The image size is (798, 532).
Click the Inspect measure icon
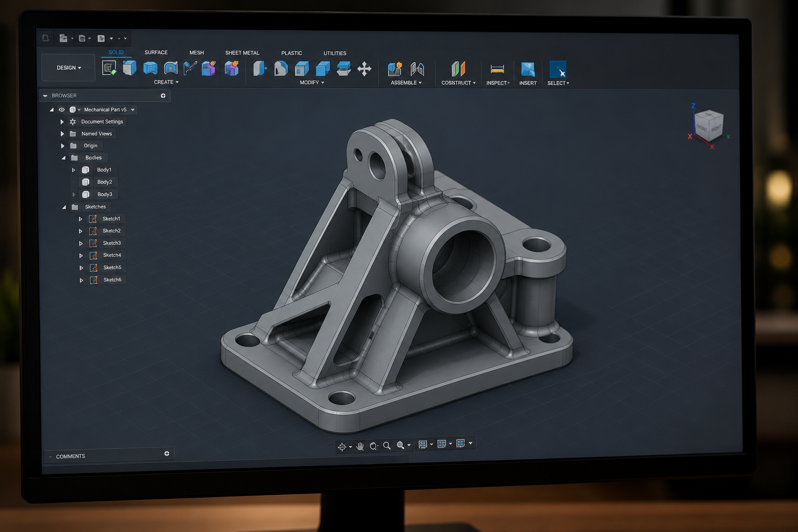(x=497, y=69)
